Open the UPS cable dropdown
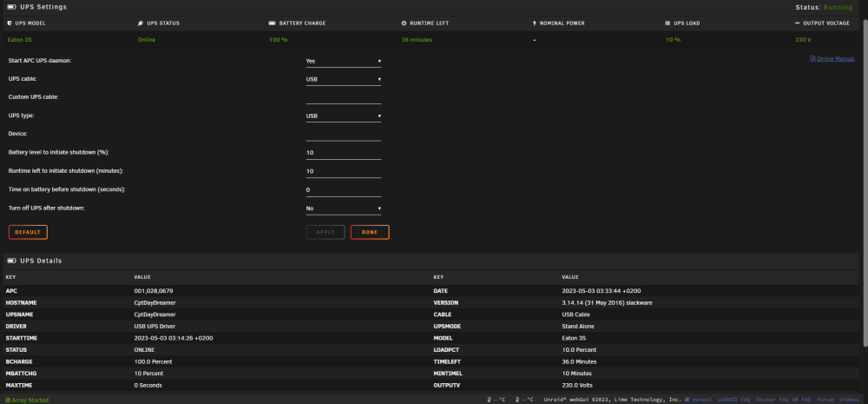Viewport: 868px width, 404px height. [343, 79]
